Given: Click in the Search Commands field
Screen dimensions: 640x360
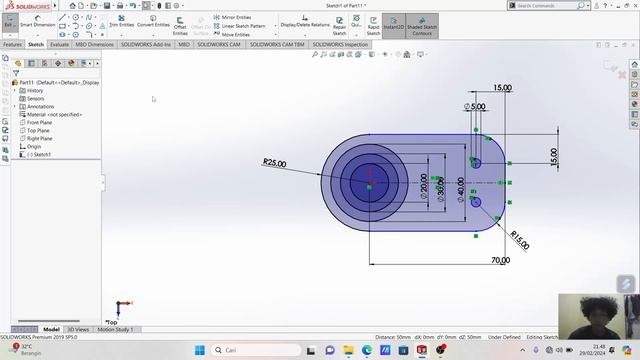Looking at the screenshot, I should click(x=546, y=6).
